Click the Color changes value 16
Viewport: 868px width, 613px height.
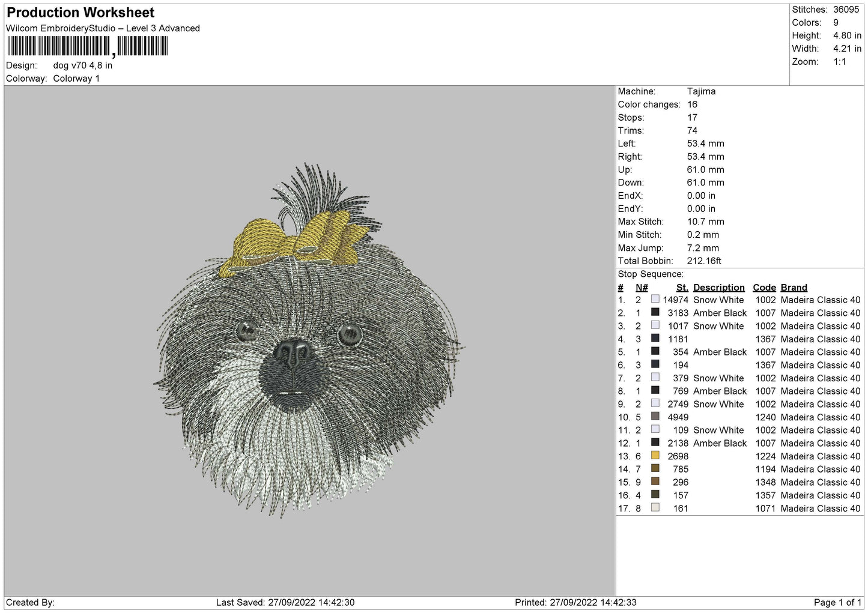click(692, 104)
